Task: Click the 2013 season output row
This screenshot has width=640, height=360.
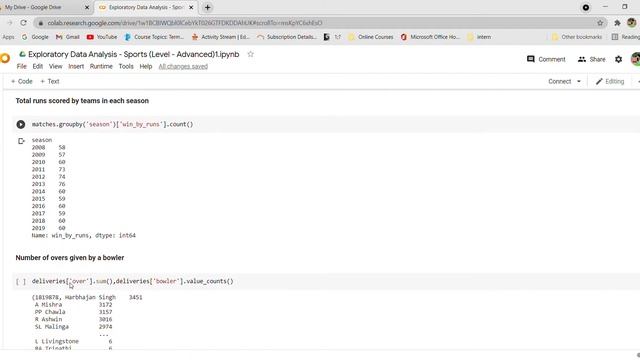Action: coord(49,184)
